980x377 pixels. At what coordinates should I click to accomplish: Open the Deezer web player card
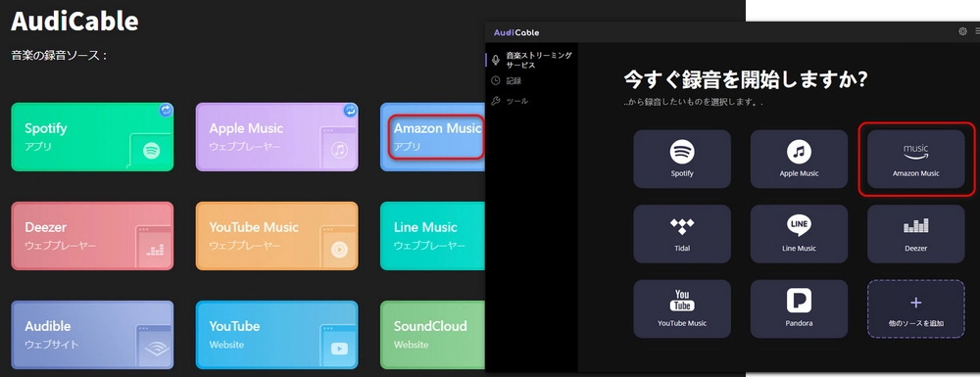92,236
